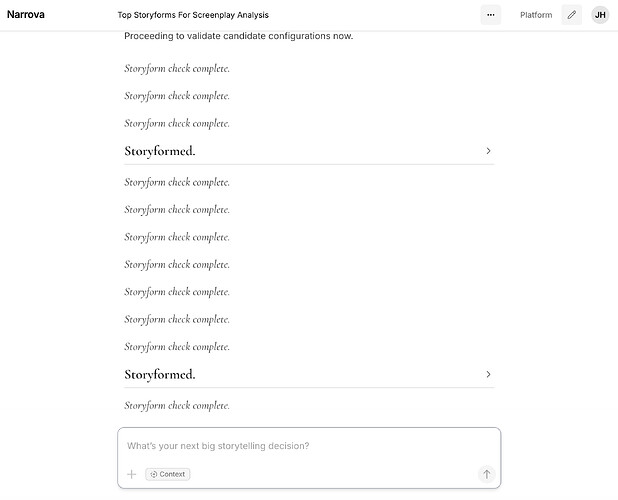Click the status line just above first Storyformed
Screen dimensions: 618x500
[177, 123]
